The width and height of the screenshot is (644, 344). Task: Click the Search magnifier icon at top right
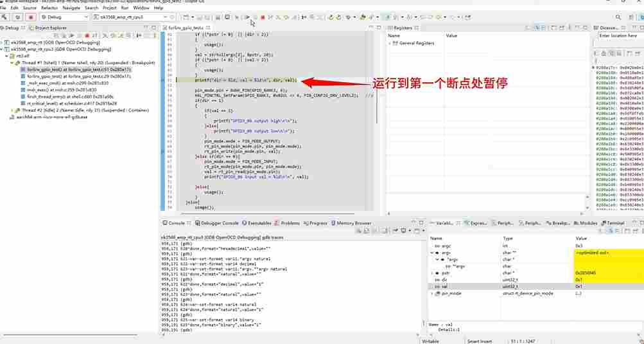click(618, 17)
